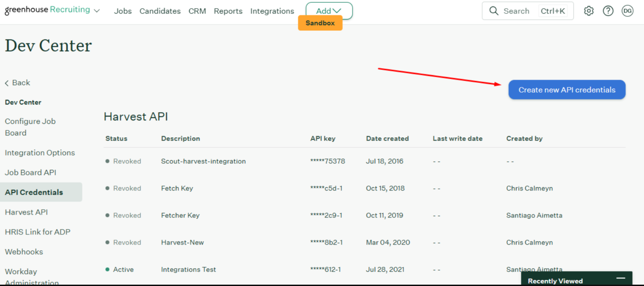
Task: Open Workday Administration sidebar link
Action: pyautogui.click(x=32, y=277)
